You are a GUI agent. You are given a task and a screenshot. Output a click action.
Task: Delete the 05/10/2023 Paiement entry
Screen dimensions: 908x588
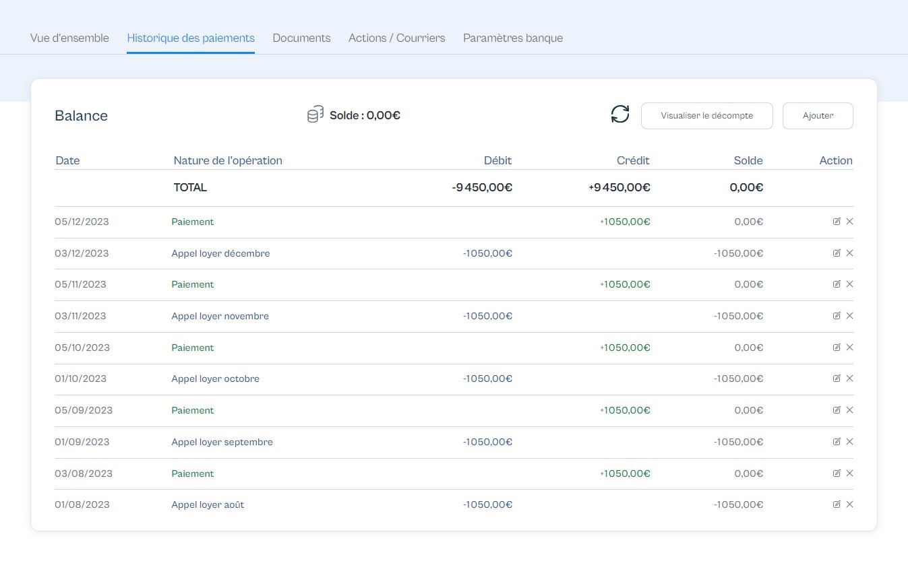coord(849,347)
